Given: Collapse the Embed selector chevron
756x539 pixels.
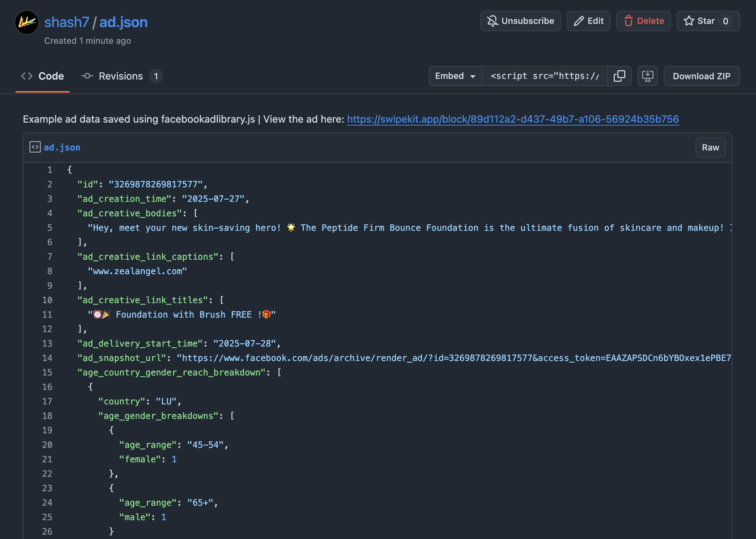Looking at the screenshot, I should [473, 76].
